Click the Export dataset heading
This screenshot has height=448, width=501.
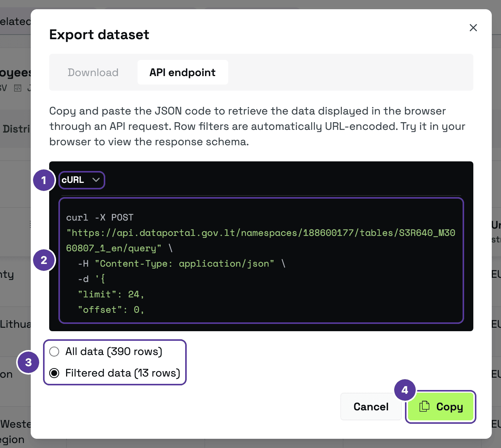coord(99,35)
